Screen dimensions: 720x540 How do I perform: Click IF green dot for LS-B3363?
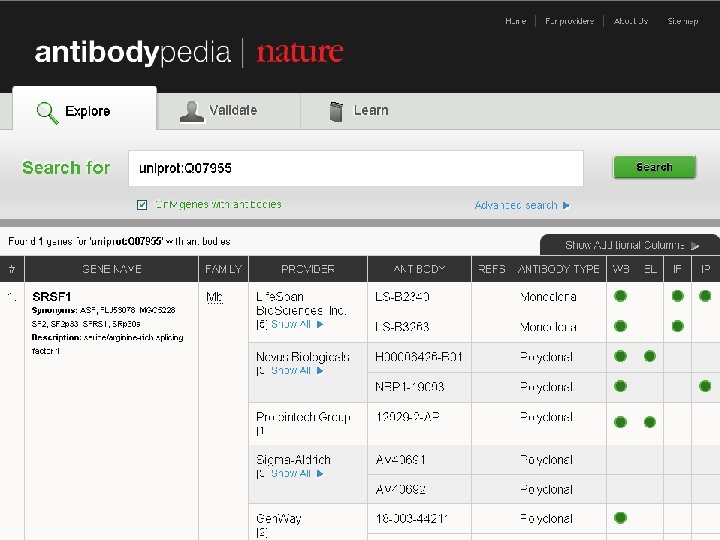click(677, 326)
